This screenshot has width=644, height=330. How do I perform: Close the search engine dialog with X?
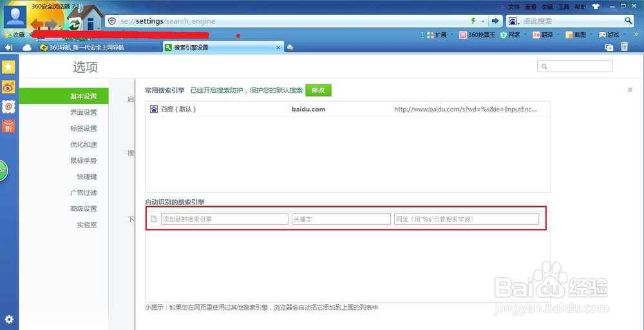pos(630,90)
